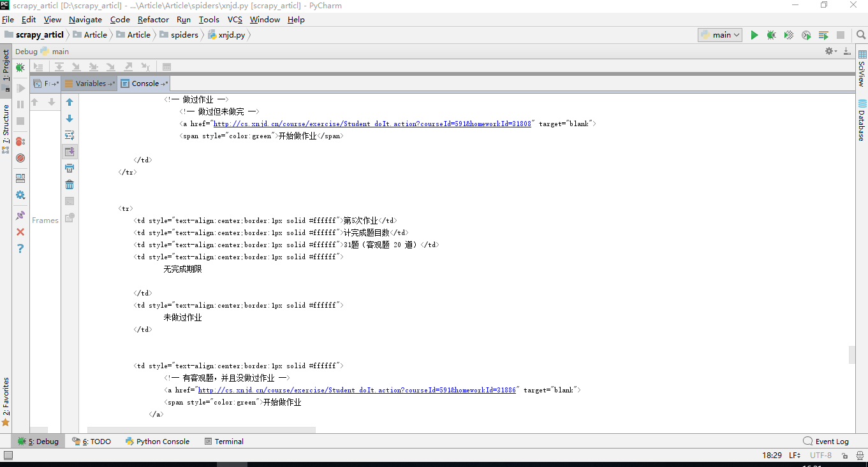Open Search Everywhere magnifier
The height and width of the screenshot is (467, 868).
(860, 35)
